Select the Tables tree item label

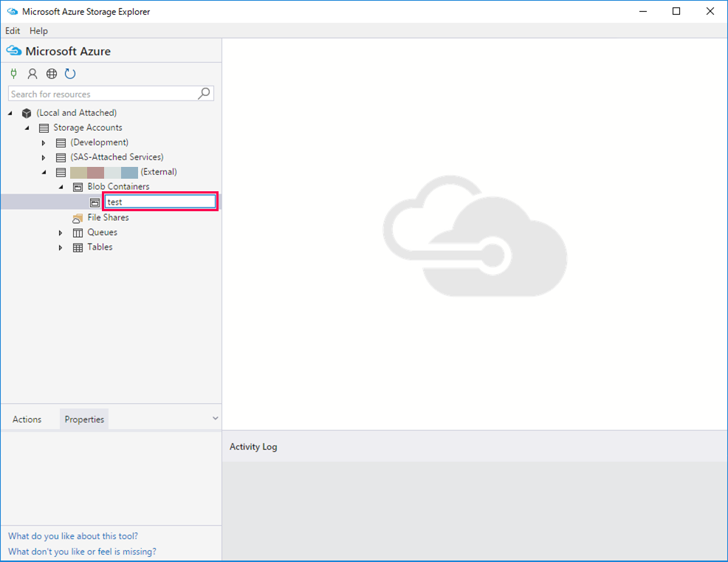click(100, 247)
